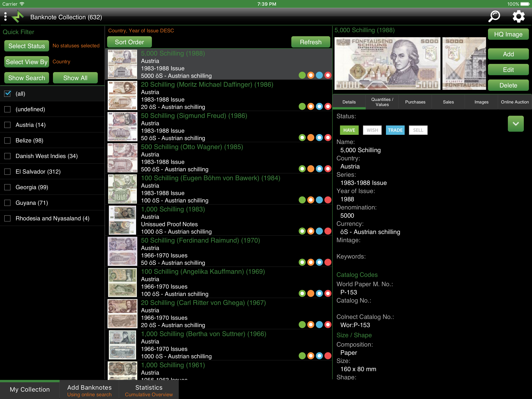Click blue status dot on 50 Schilling Freud row
532x399 pixels.
point(319,138)
